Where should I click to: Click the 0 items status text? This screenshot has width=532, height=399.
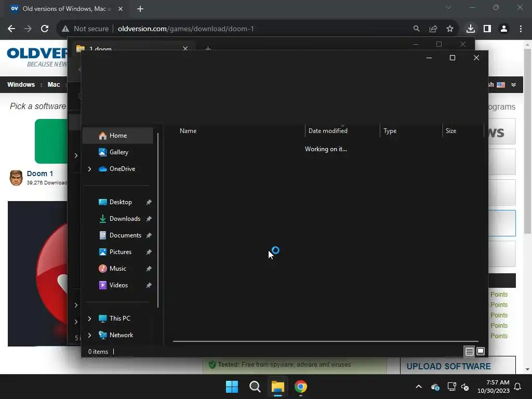(98, 352)
